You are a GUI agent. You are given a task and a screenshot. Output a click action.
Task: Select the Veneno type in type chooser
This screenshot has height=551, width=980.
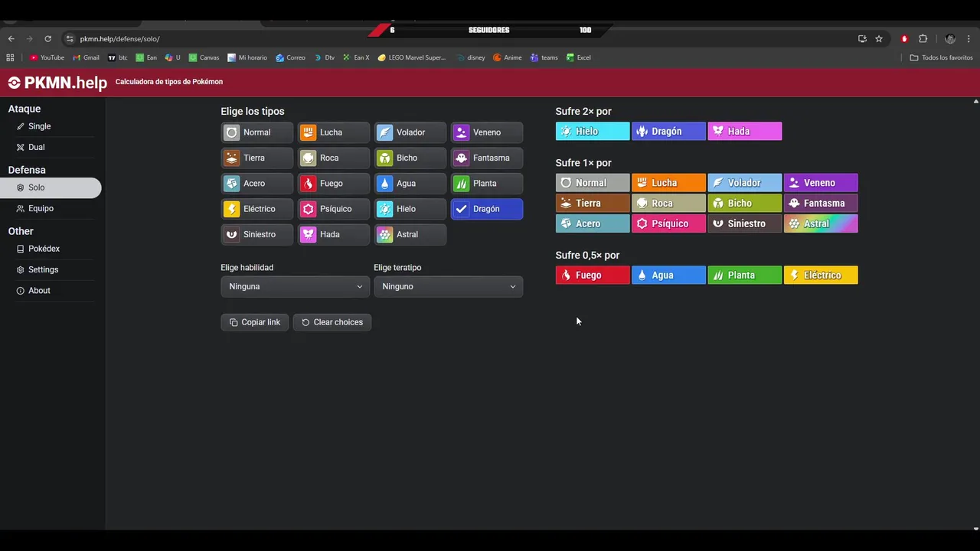tap(487, 132)
